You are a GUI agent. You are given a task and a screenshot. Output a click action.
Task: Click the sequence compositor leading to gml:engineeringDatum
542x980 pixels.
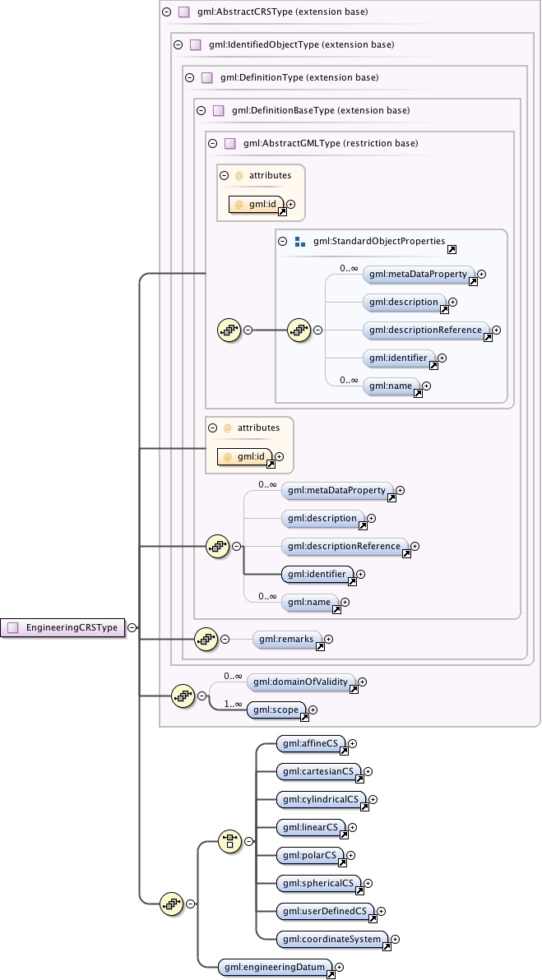[171, 904]
